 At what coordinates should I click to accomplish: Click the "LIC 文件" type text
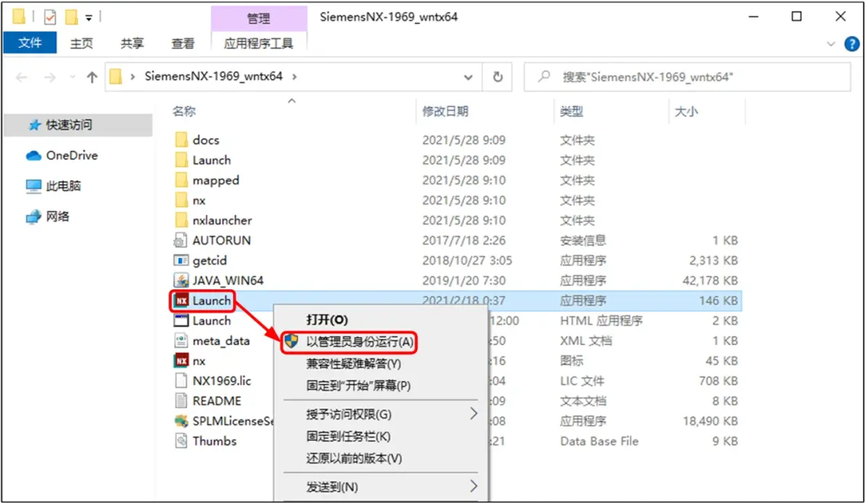pyautogui.click(x=582, y=381)
